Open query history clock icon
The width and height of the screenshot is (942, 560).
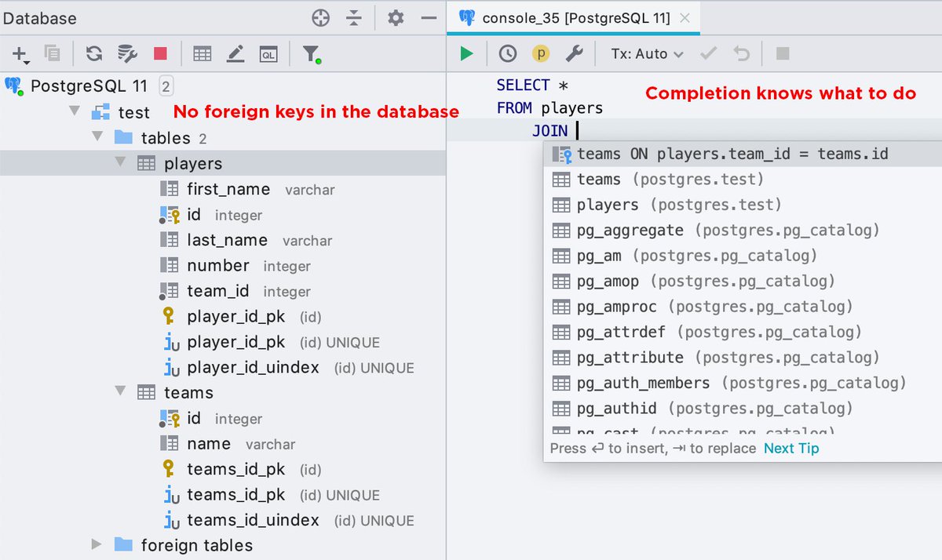click(x=508, y=53)
